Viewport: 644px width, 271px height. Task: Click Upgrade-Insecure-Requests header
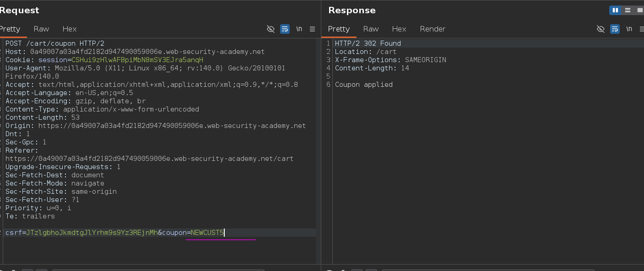[x=63, y=167]
